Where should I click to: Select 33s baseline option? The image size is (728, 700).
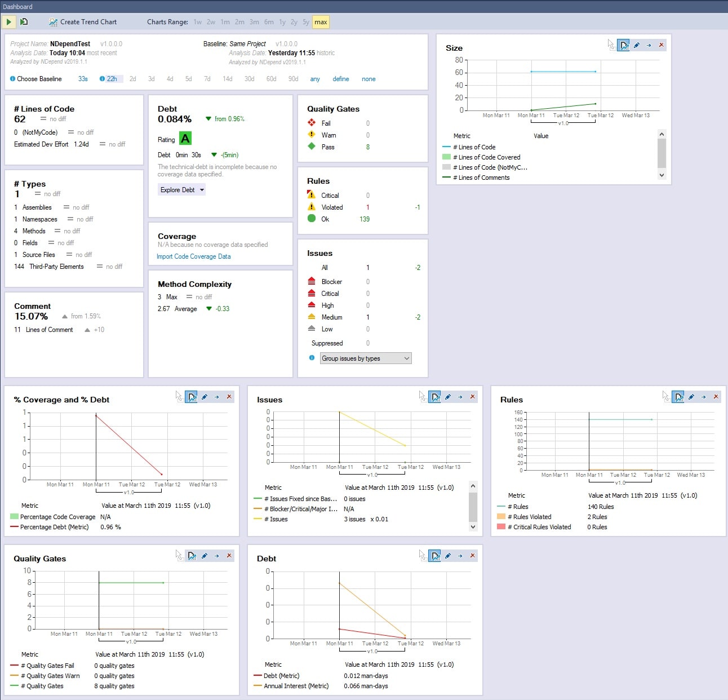83,79
